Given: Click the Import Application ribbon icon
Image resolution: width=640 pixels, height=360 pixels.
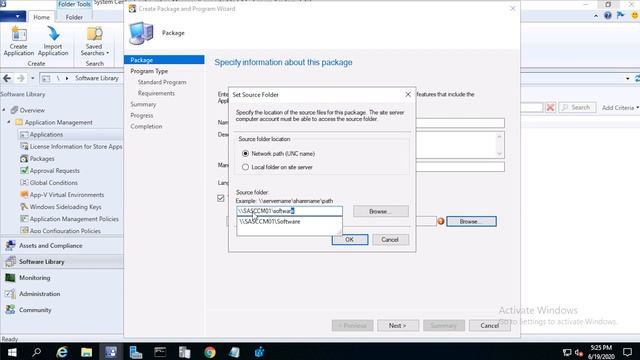Looking at the screenshot, I should [x=53, y=40].
